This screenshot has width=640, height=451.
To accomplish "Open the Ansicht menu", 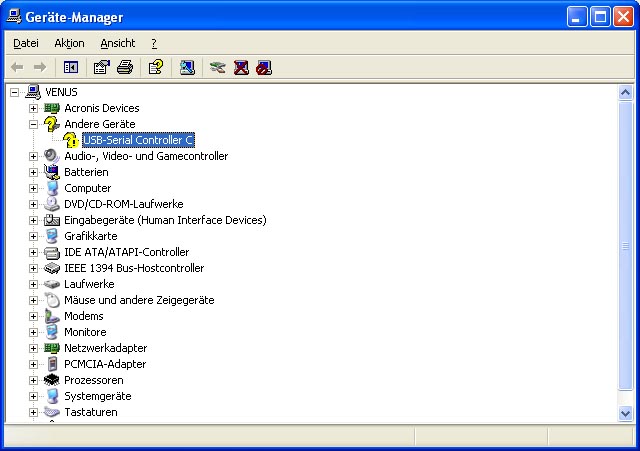I will point(118,43).
